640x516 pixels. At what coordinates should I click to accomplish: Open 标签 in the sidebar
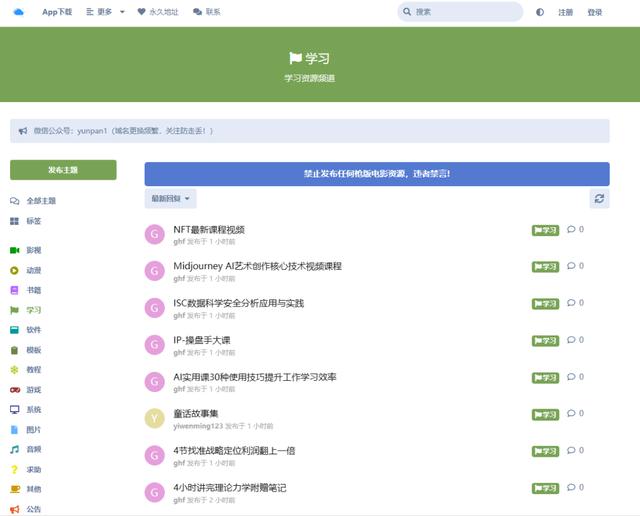click(x=25, y=221)
